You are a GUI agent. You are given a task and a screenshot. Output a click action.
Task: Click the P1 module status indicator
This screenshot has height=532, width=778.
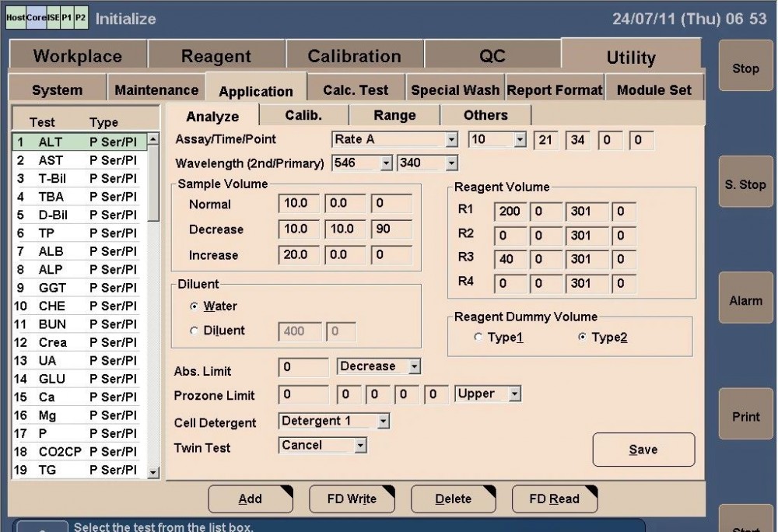67,17
